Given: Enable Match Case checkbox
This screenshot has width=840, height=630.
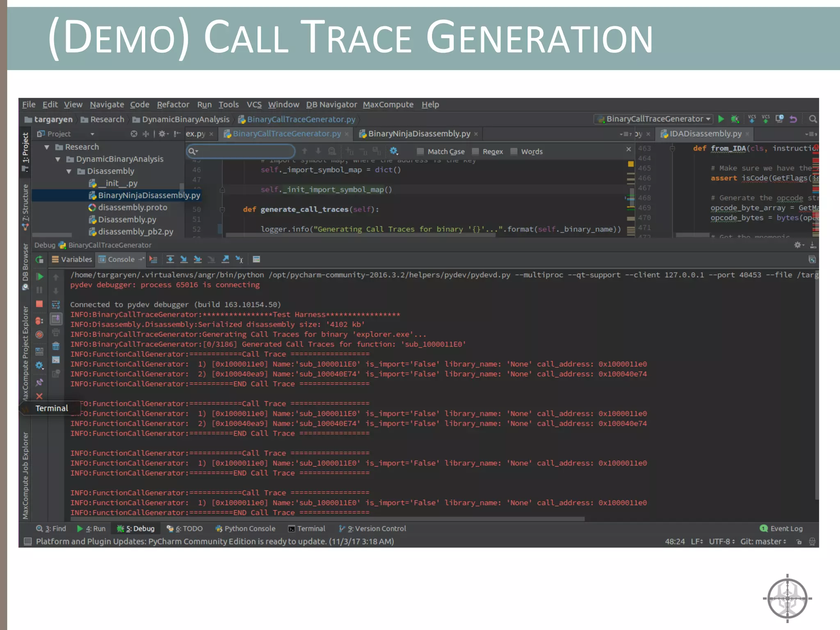Looking at the screenshot, I should click(x=420, y=151).
